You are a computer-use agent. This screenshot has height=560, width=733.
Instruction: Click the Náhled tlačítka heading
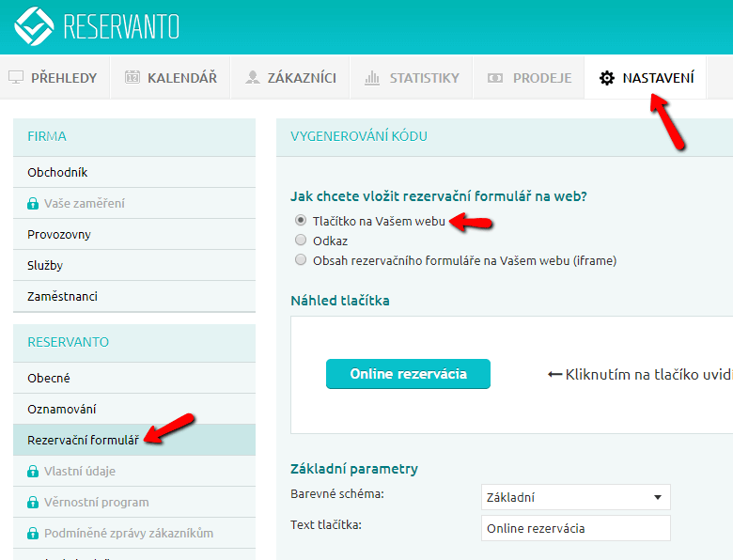tap(340, 300)
